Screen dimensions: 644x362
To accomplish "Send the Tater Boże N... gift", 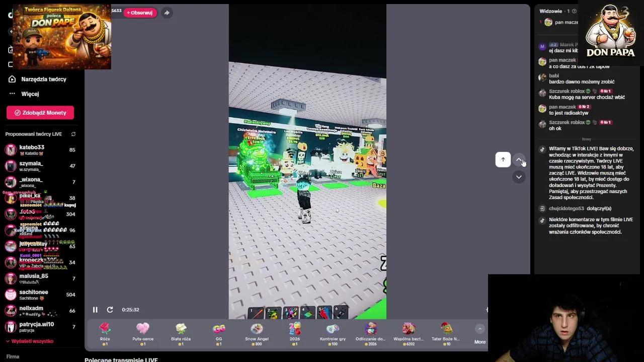I will pyautogui.click(x=447, y=334).
